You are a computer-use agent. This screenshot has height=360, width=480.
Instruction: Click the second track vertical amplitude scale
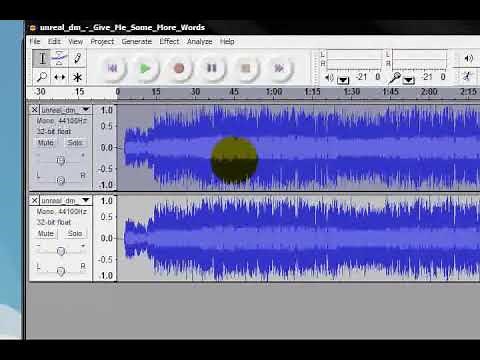click(105, 238)
